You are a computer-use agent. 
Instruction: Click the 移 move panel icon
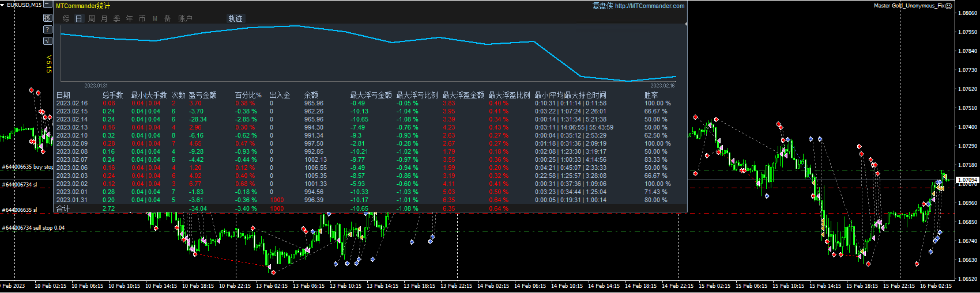click(x=48, y=18)
